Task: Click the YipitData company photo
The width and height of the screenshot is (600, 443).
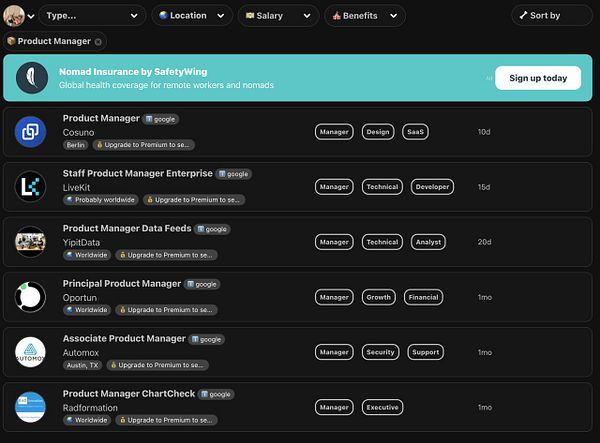Action: pyautogui.click(x=30, y=242)
